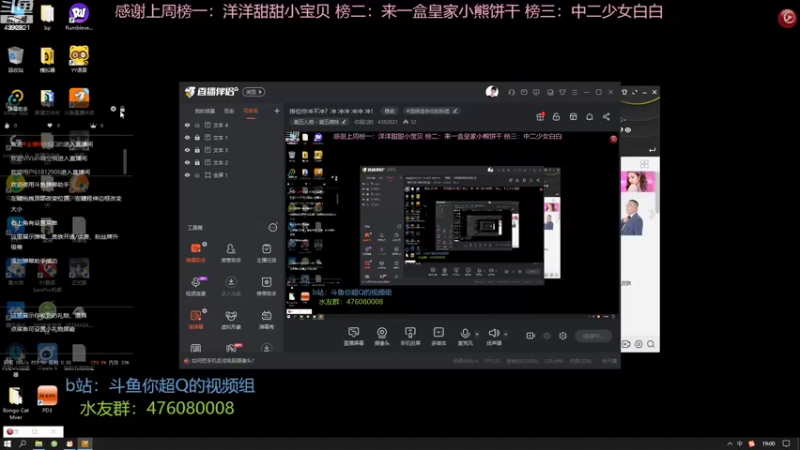
Task: Open the 主播任务 tool in toolbox
Action: pos(266,253)
